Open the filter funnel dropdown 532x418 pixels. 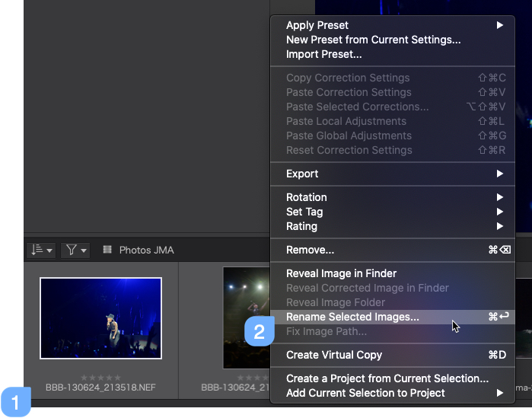tap(75, 250)
